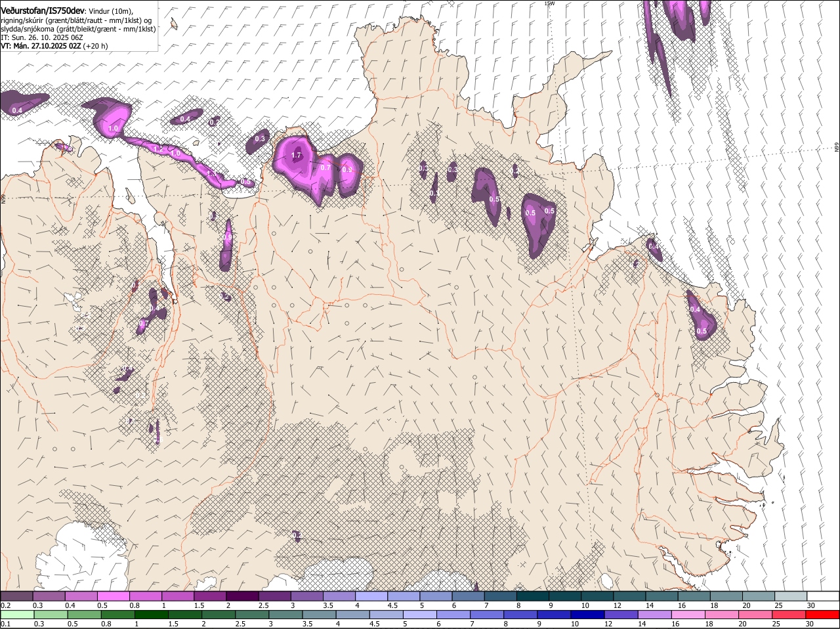Select the darkest purple 2 swatch in the top legend row
This screenshot has width=840, height=629.
coord(242,596)
